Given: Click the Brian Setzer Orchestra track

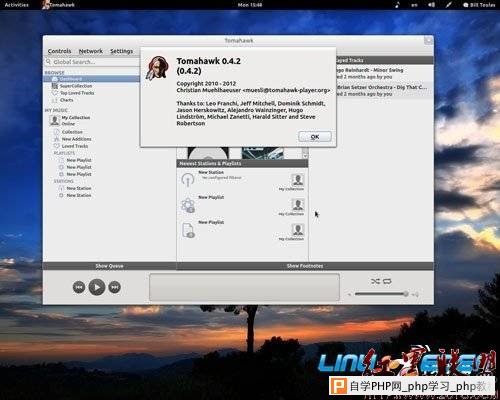Looking at the screenshot, I should [x=381, y=87].
